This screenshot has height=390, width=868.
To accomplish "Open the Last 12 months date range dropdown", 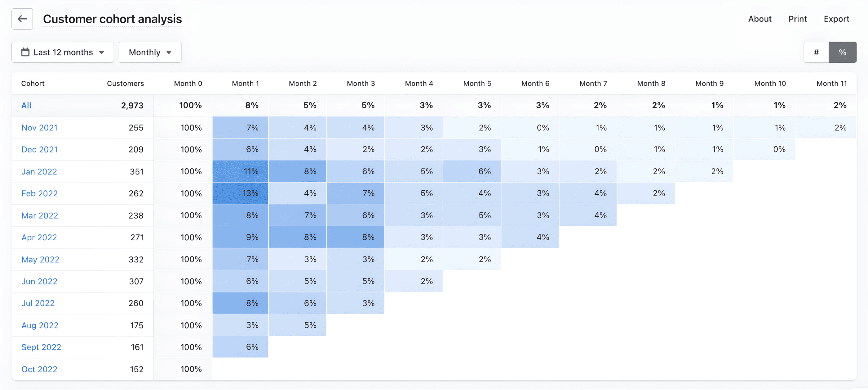I will click(63, 52).
